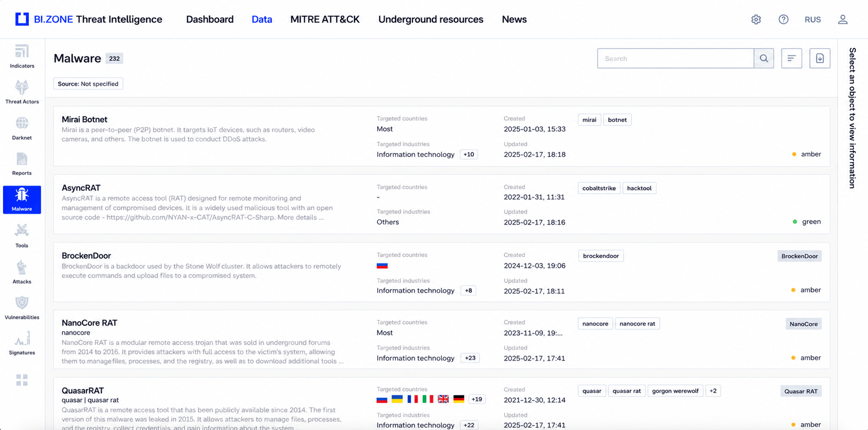868x430 pixels.
Task: Click the BI.ZONE logo icon
Action: (22, 19)
